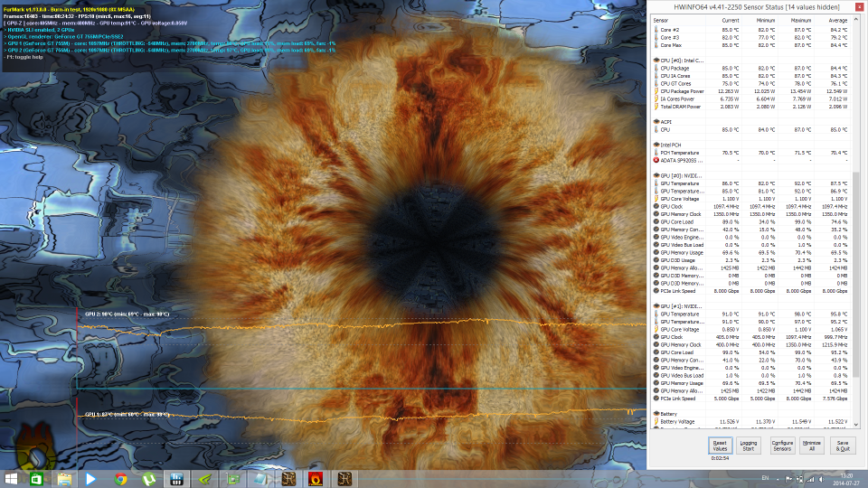This screenshot has height=488, width=868.
Task: Open the Windows Start button
Action: coord(10,479)
